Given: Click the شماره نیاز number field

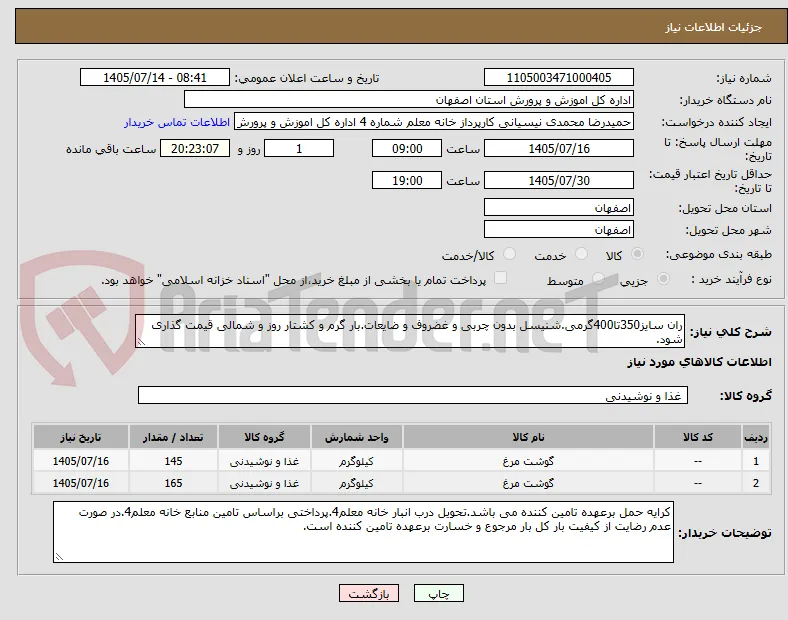Looking at the screenshot, I should click(x=559, y=77).
